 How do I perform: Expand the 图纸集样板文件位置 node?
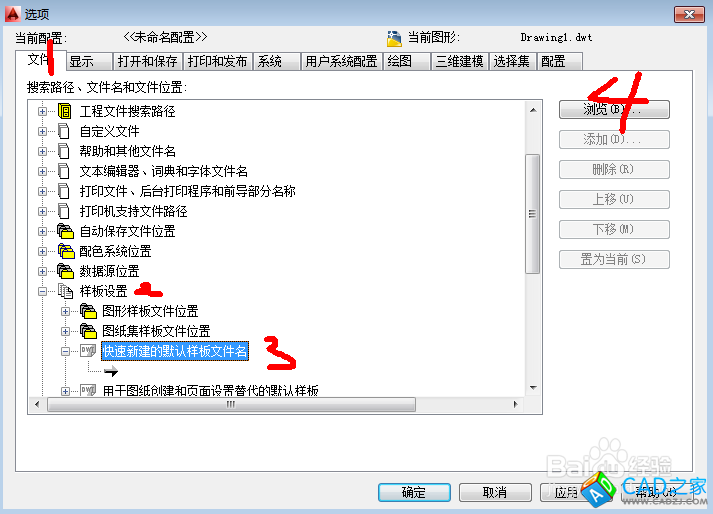point(65,332)
